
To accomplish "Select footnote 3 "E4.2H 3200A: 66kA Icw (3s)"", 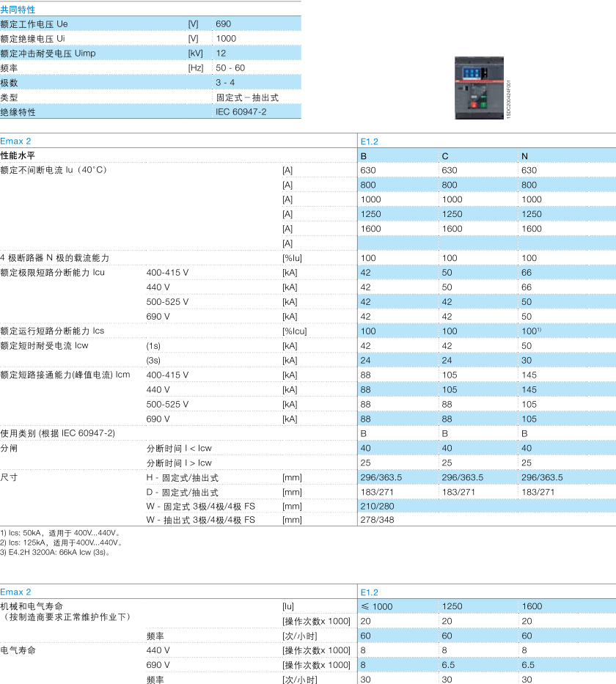I will (x=55, y=552).
